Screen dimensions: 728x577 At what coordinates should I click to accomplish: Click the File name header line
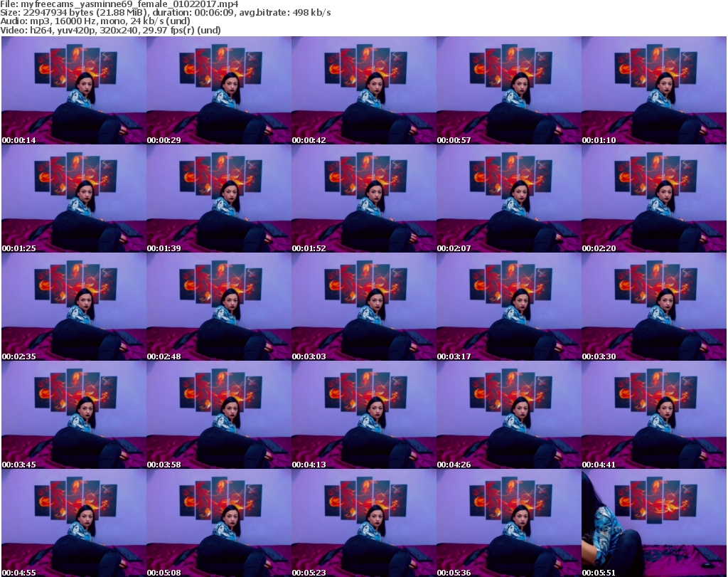tap(119, 4)
